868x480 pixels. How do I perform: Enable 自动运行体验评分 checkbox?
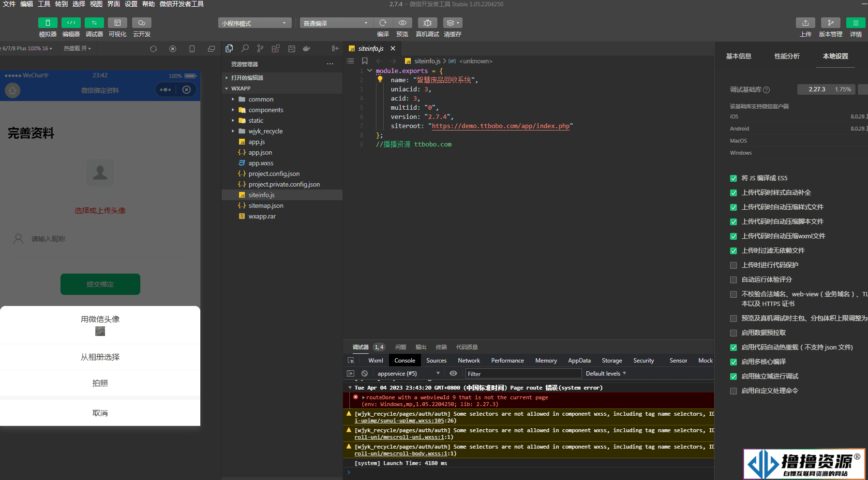coord(733,280)
